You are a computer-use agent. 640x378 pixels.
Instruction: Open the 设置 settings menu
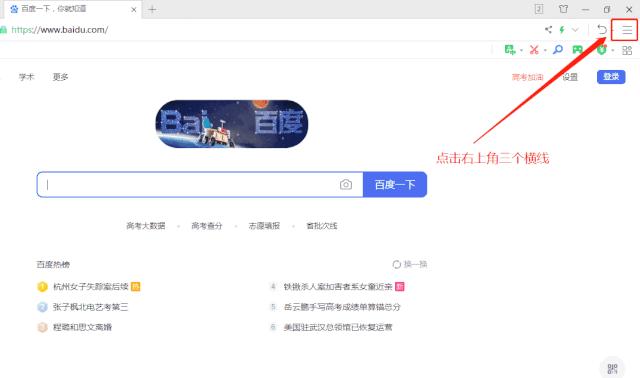coord(570,77)
